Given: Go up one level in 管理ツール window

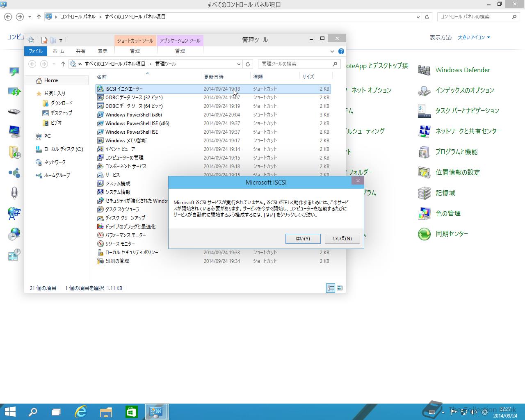Looking at the screenshot, I should click(x=63, y=64).
